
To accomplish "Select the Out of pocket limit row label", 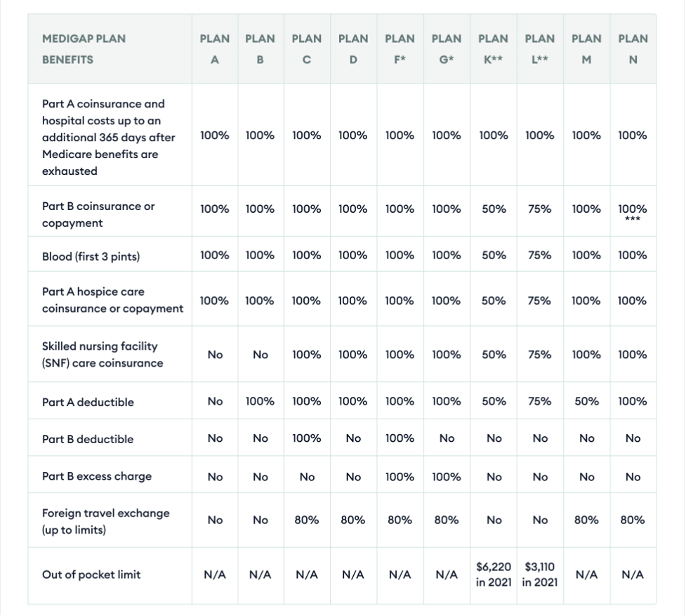I will (91, 575).
